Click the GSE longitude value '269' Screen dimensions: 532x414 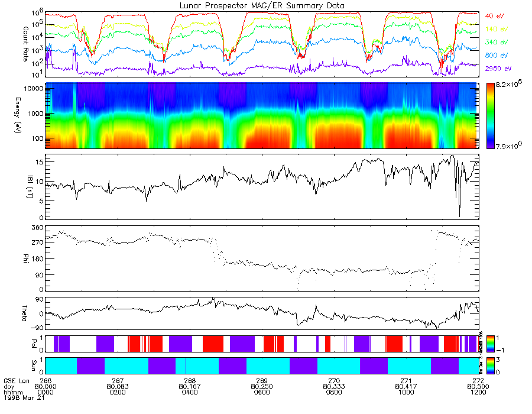[262, 381]
